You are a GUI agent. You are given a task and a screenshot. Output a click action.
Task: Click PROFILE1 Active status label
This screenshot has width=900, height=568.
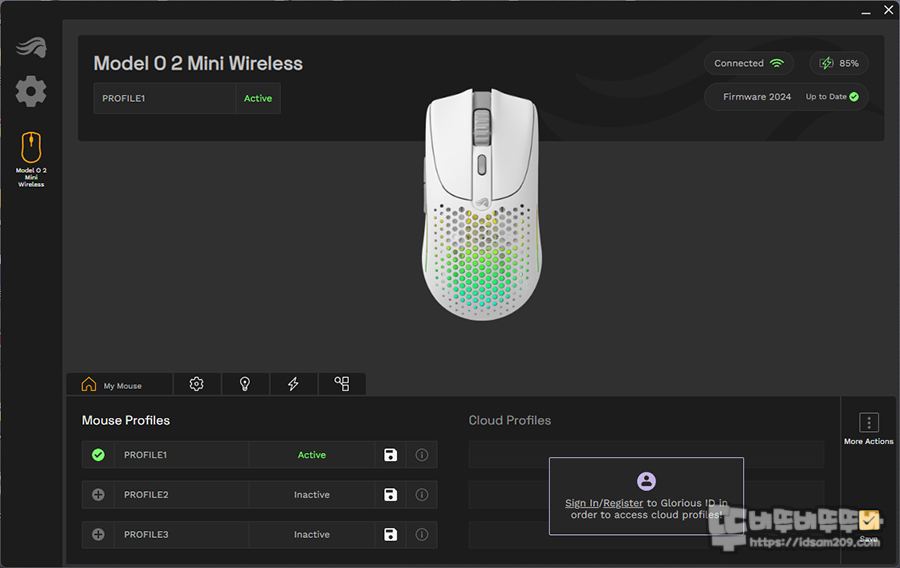(312, 455)
